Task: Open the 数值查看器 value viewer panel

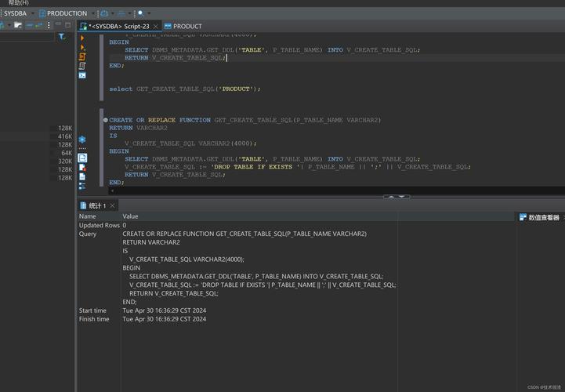Action: [x=539, y=217]
